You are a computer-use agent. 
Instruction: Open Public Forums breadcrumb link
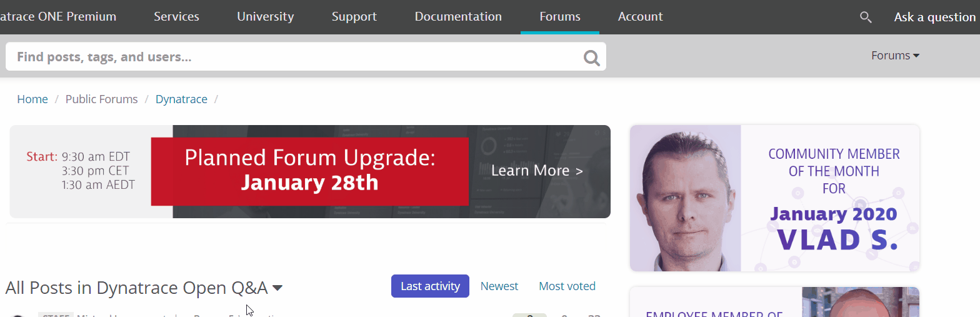(101, 99)
